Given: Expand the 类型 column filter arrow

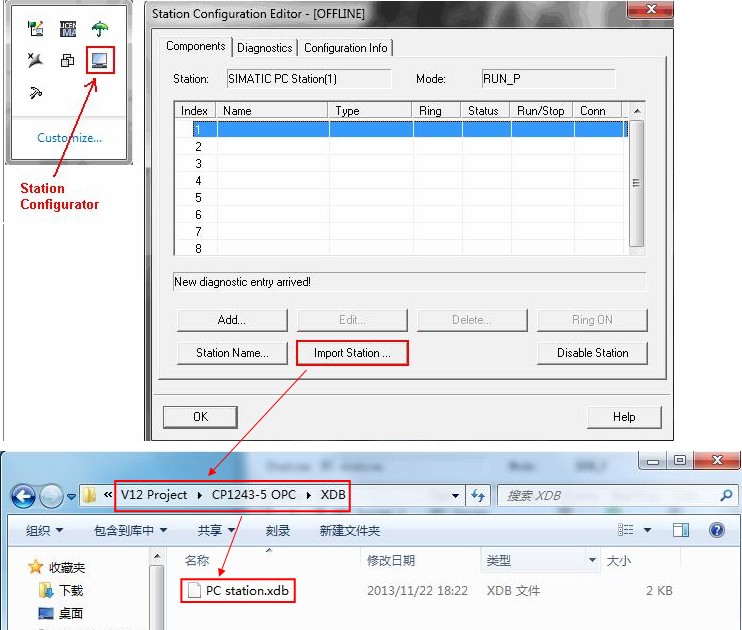Looking at the screenshot, I should 592,560.
